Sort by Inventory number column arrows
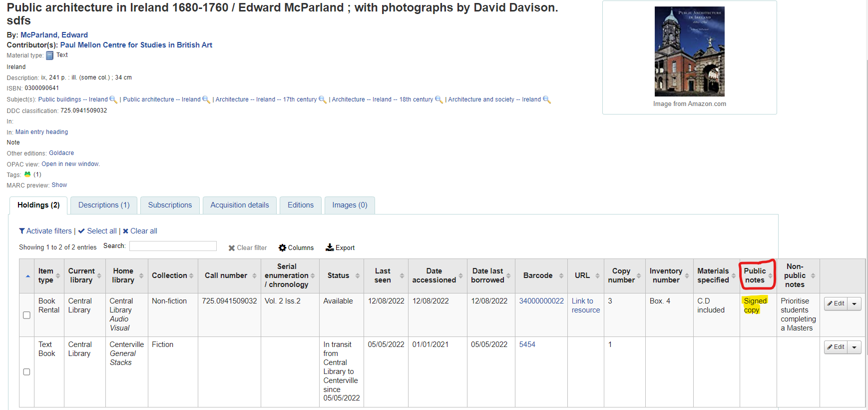 (687, 275)
